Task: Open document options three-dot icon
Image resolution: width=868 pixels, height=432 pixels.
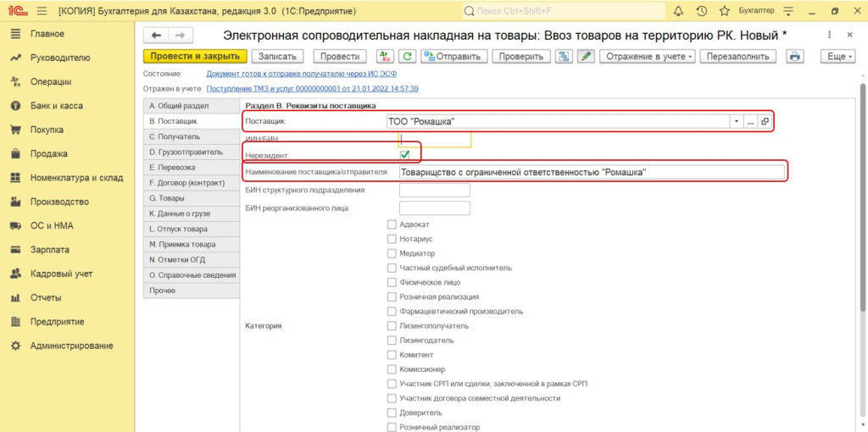Action: 829,35
